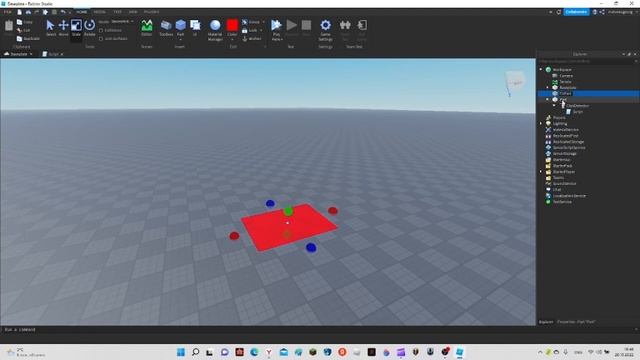Click the view selector cube in viewport
The width and height of the screenshot is (640, 360).
coord(515,81)
